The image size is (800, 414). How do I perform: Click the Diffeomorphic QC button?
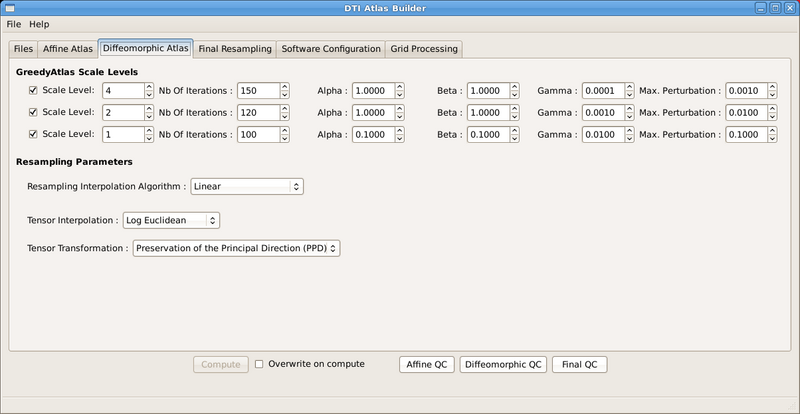[x=503, y=364]
